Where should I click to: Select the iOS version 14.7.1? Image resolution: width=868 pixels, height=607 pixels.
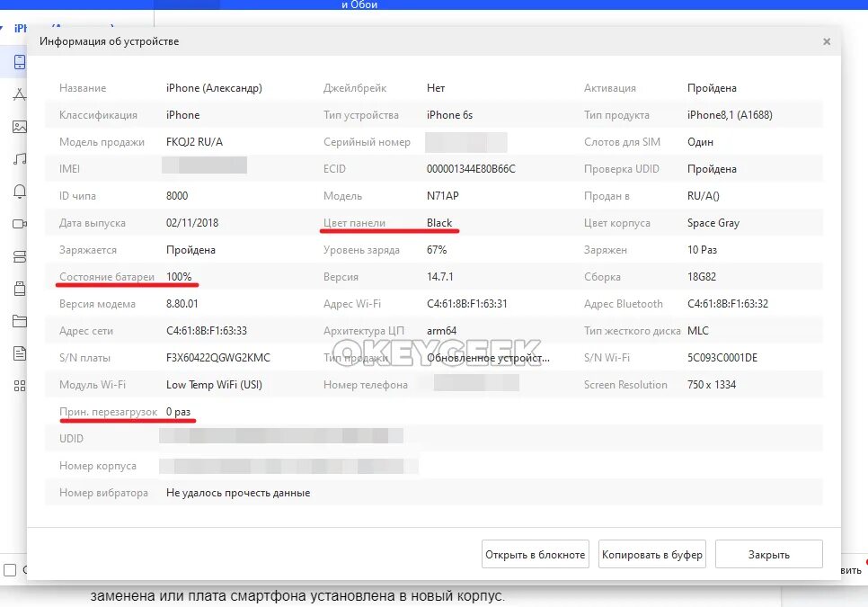[x=440, y=277]
